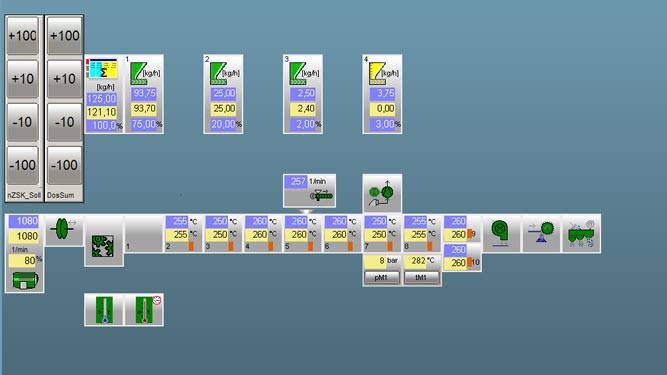
Task: Select the yellow feeder 4 hopper icon
Action: (x=377, y=73)
